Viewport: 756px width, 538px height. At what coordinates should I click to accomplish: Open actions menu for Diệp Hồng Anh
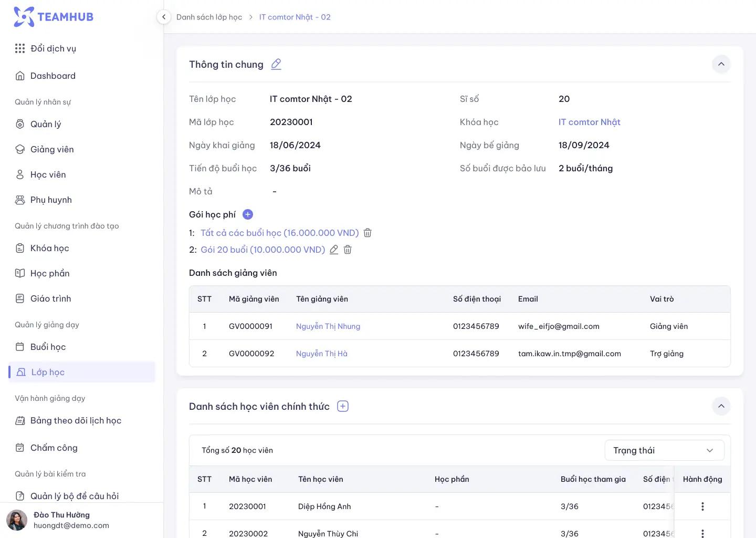click(702, 506)
